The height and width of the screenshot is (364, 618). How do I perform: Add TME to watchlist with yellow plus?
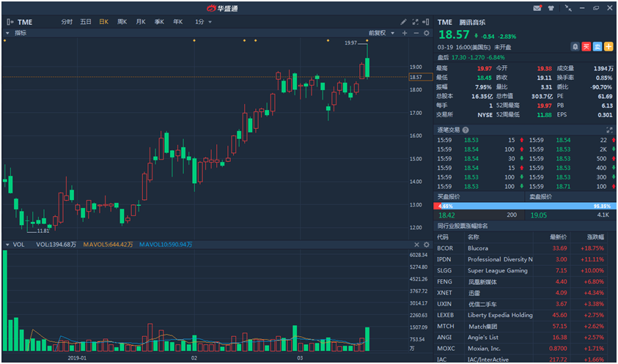pyautogui.click(x=608, y=46)
